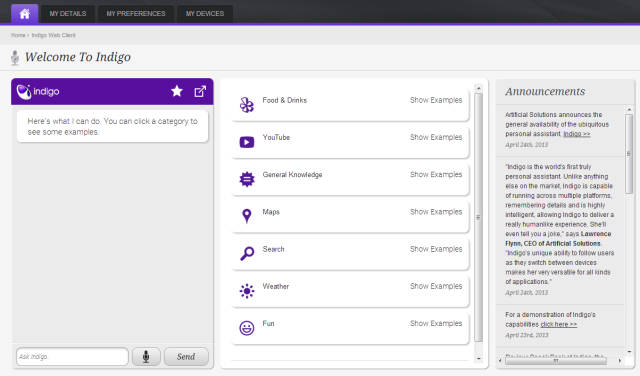Click the star favorite icon
Image resolution: width=640 pixels, height=376 pixels.
point(177,91)
